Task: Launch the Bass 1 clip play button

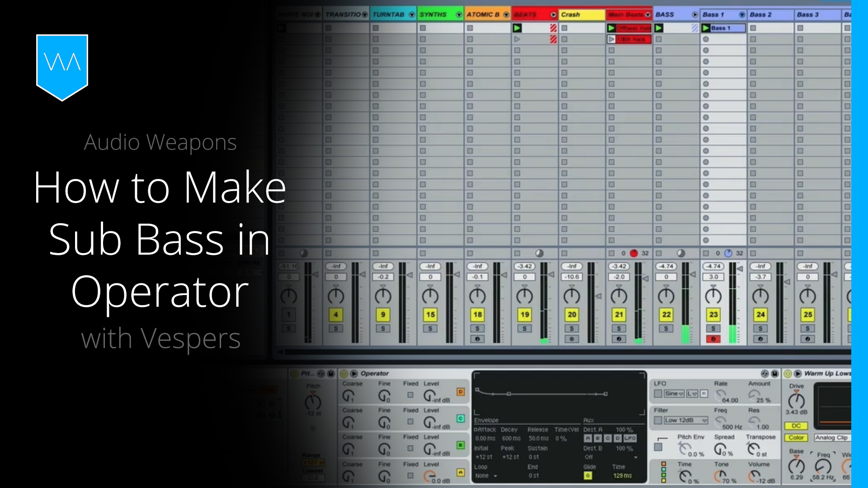Action: (706, 28)
